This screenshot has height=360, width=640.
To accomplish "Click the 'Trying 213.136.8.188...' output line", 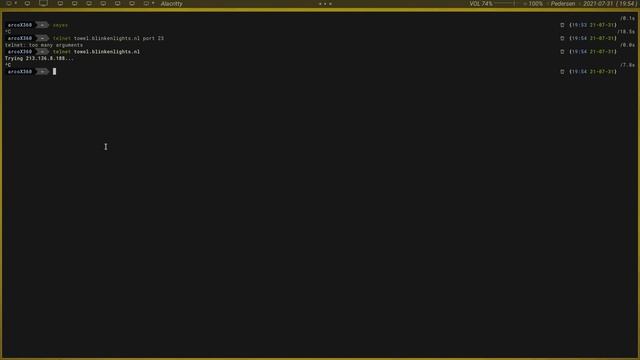I will click(x=39, y=58).
